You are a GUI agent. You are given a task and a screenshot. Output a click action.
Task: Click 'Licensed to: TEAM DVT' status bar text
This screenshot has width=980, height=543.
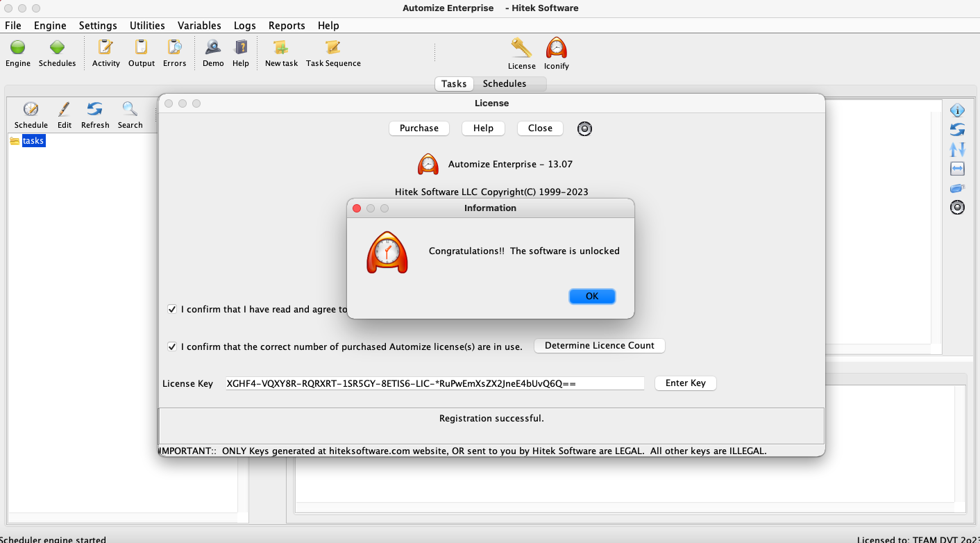click(x=918, y=539)
